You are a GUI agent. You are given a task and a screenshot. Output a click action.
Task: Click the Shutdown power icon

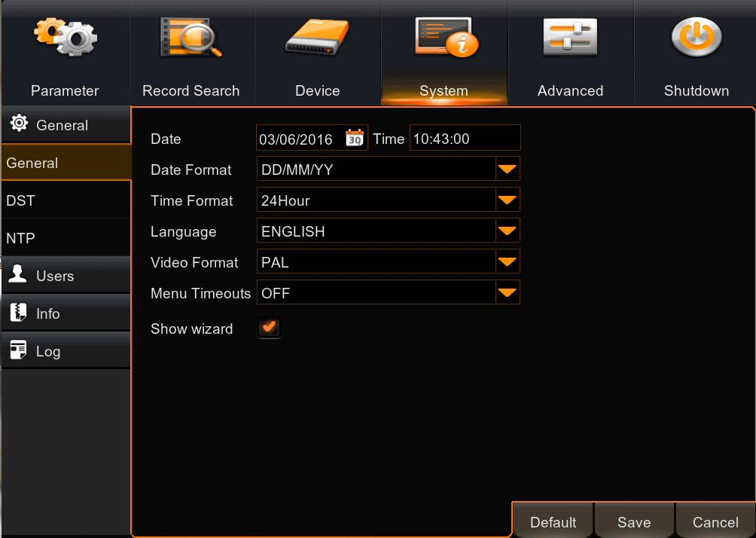click(x=697, y=37)
